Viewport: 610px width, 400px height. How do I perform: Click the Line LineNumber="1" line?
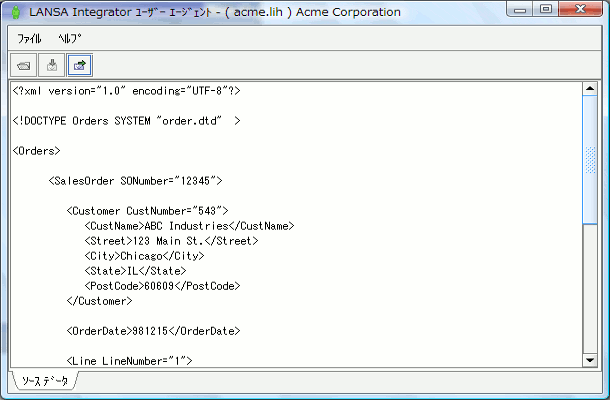pos(130,361)
